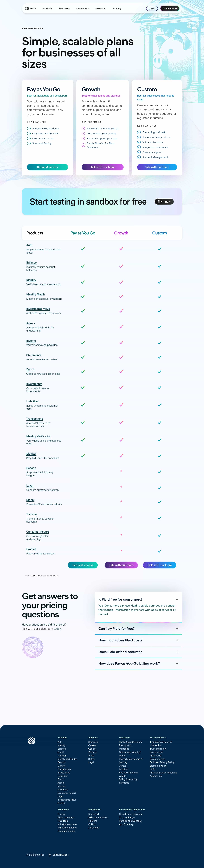
Task: Click the Try it now button
Action: pyautogui.click(x=164, y=202)
